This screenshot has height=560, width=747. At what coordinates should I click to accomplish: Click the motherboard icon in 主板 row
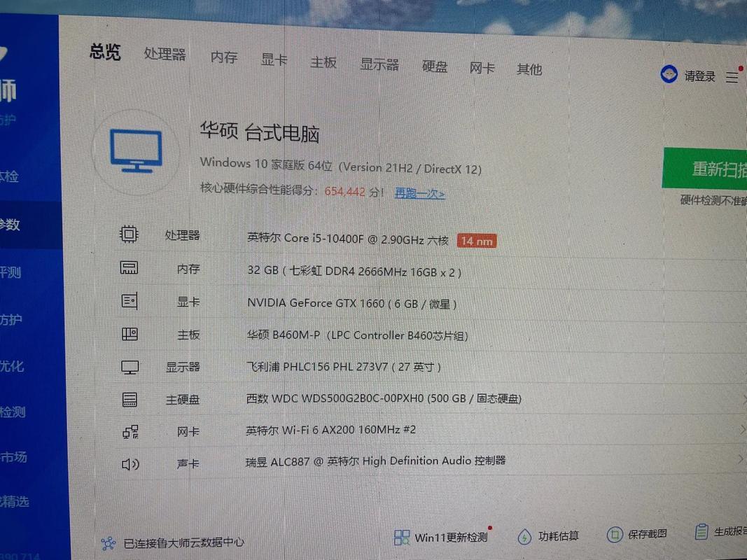pyautogui.click(x=130, y=335)
